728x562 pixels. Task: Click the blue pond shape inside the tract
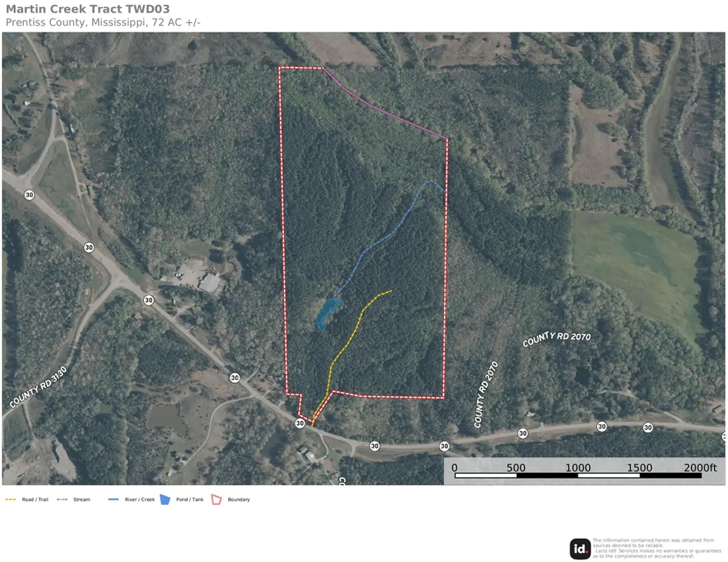[x=326, y=313]
